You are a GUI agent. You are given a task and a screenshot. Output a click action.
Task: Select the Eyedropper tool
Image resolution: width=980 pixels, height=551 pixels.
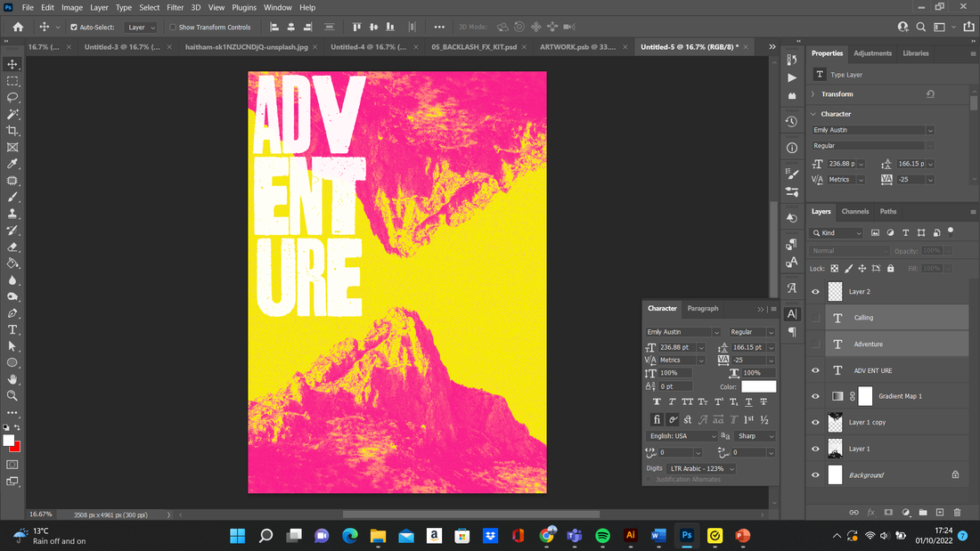pyautogui.click(x=12, y=164)
